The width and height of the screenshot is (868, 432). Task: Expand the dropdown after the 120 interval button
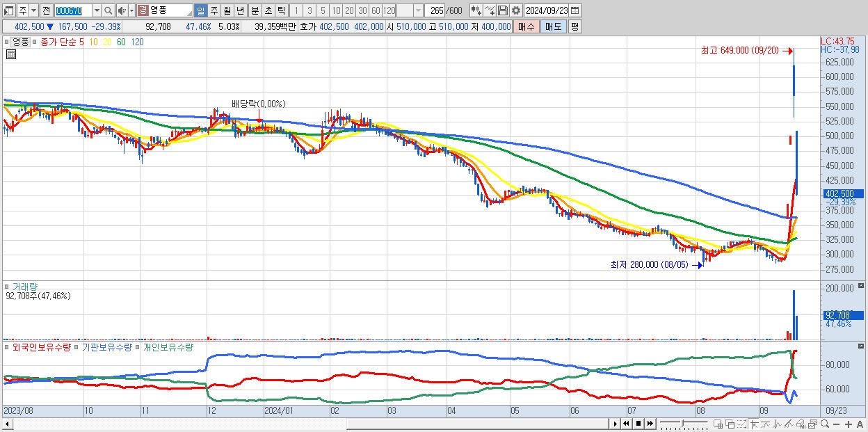419,10
